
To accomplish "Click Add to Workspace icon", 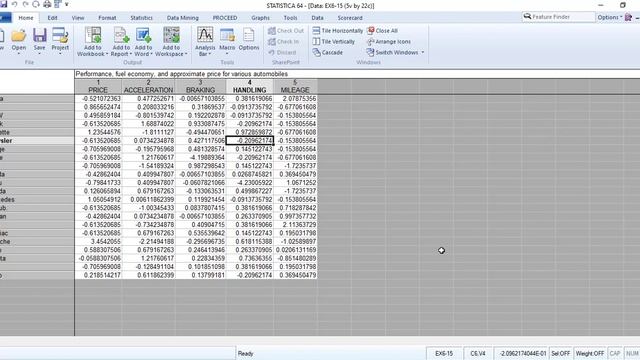I will (171, 35).
